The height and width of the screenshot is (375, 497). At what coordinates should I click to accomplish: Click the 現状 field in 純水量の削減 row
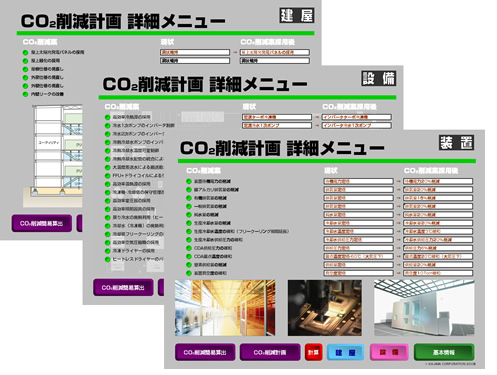tap(358, 215)
